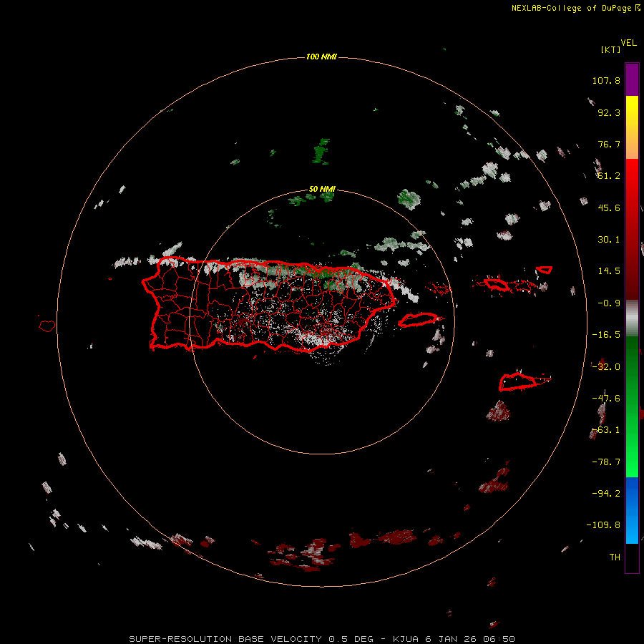
Task: Click the 76.7 scale value
Action: pos(609,144)
